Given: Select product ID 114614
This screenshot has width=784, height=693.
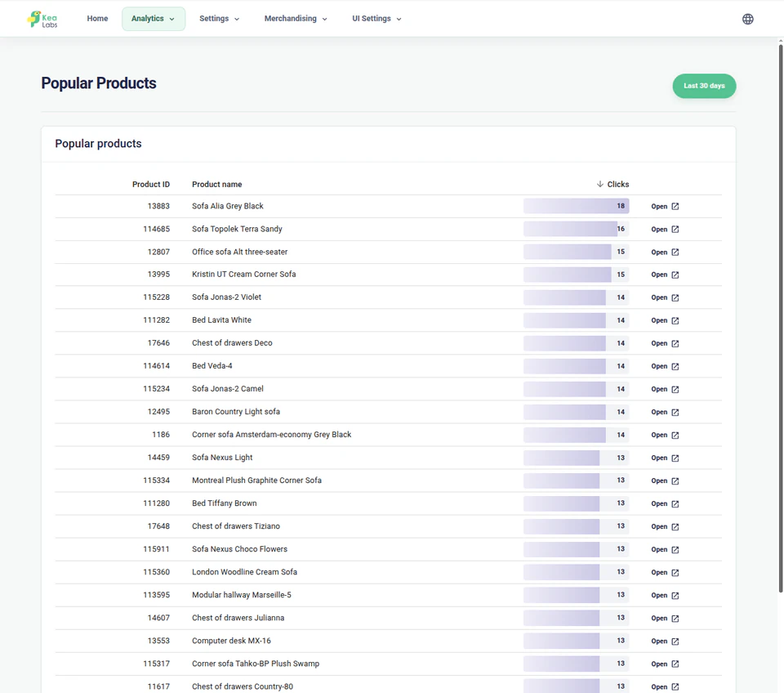Looking at the screenshot, I should 157,366.
